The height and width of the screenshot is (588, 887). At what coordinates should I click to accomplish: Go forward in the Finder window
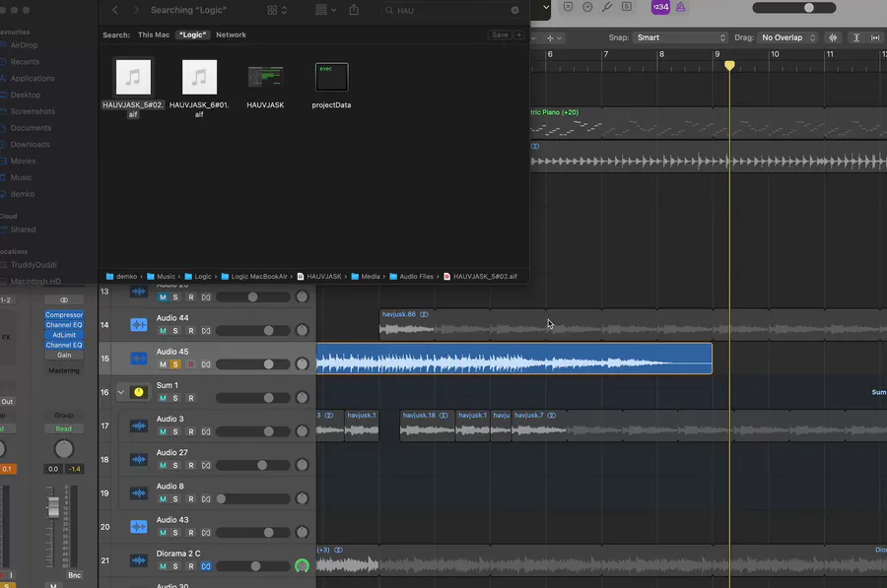pos(136,10)
